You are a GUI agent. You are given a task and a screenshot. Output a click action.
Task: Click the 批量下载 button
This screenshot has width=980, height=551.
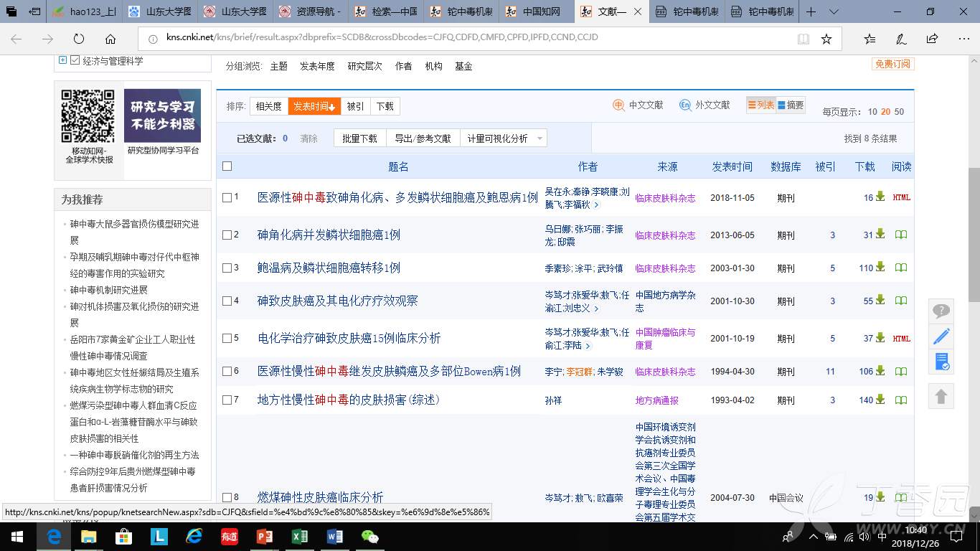click(360, 138)
